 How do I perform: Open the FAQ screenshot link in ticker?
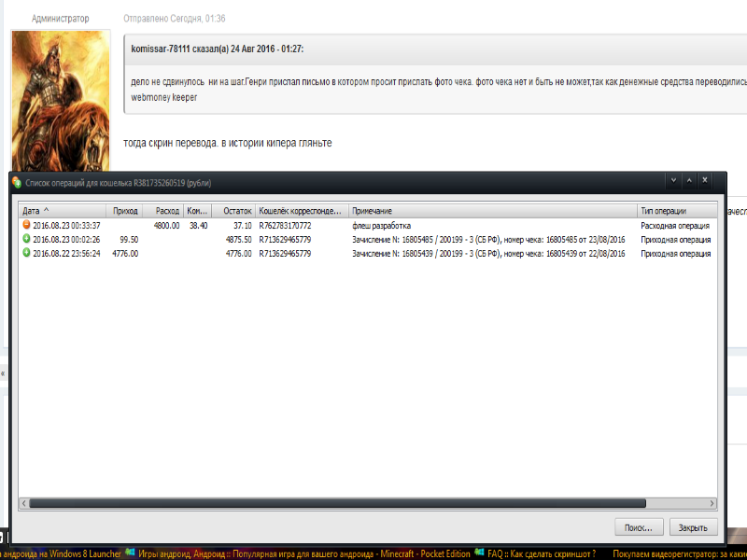click(x=542, y=553)
